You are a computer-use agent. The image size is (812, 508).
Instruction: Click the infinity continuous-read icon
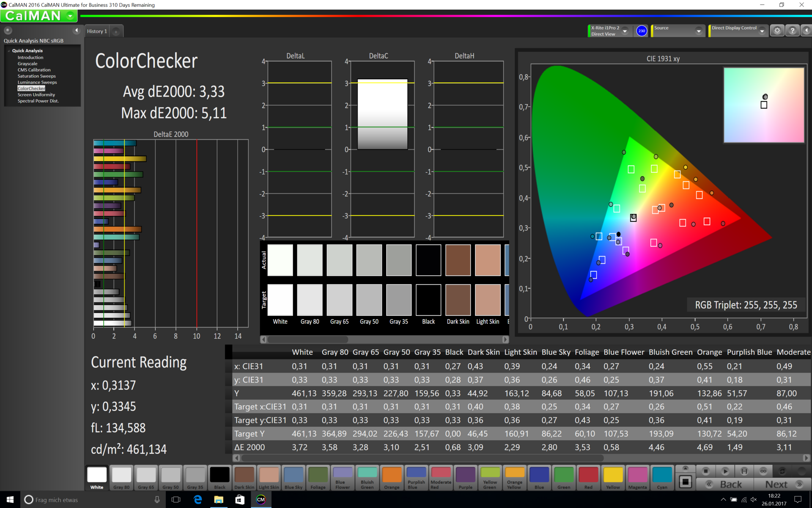click(x=763, y=471)
